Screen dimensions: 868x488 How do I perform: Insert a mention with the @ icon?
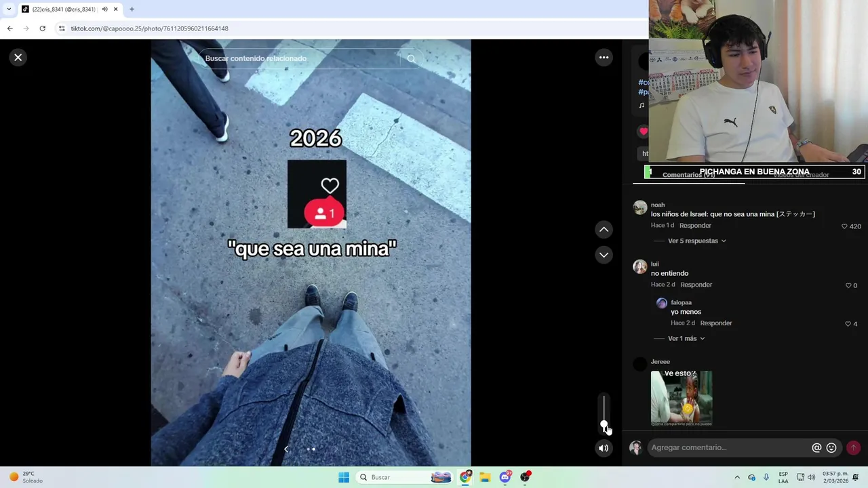816,447
